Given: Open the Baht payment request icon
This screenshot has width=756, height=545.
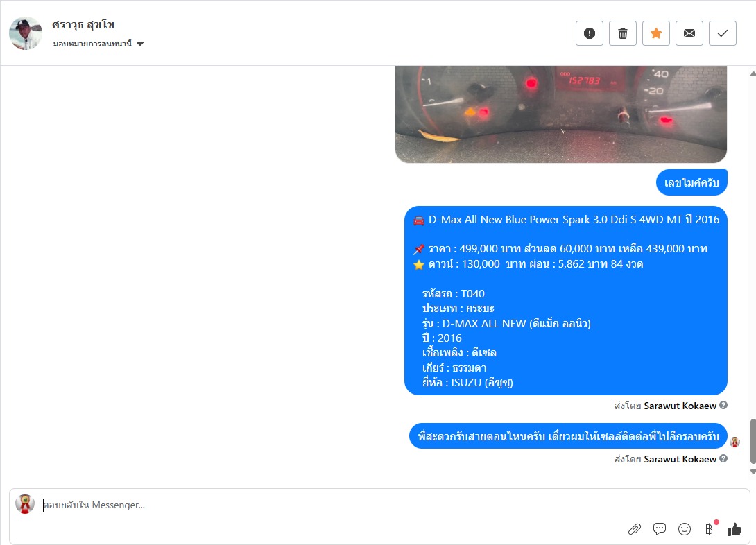Looking at the screenshot, I should pyautogui.click(x=710, y=529).
